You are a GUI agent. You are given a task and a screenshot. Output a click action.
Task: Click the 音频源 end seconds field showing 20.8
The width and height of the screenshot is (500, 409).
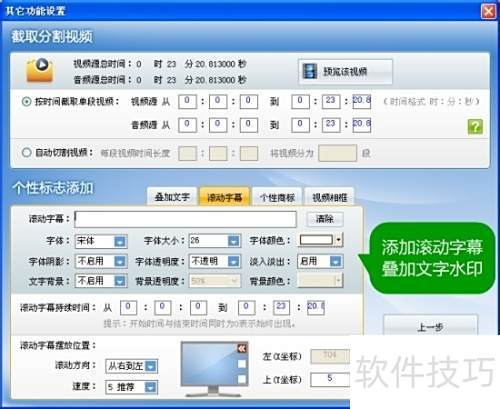[362, 125]
